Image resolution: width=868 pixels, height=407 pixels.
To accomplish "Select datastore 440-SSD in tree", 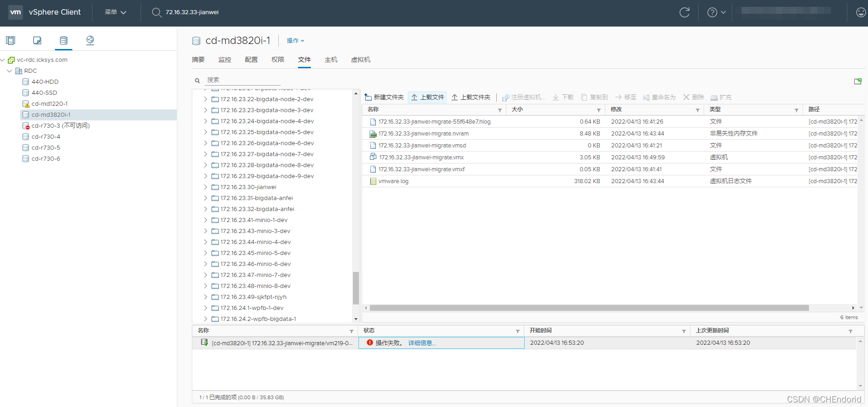I will click(44, 93).
